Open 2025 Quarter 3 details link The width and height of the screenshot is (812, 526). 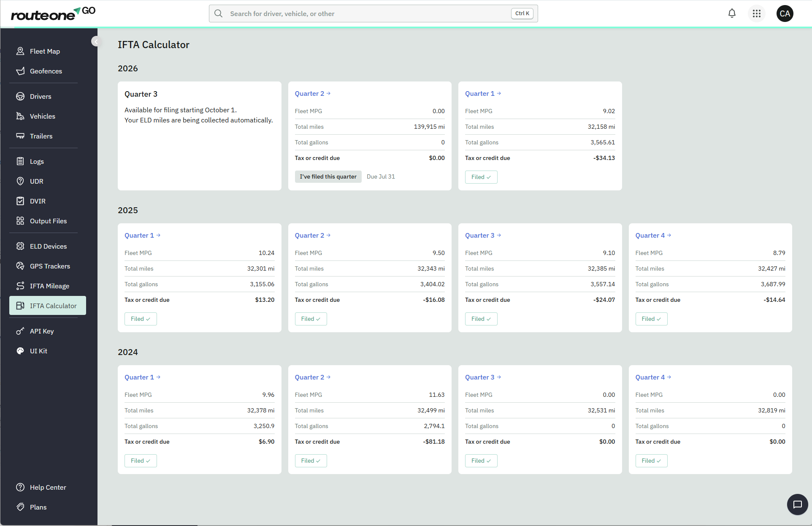point(483,235)
